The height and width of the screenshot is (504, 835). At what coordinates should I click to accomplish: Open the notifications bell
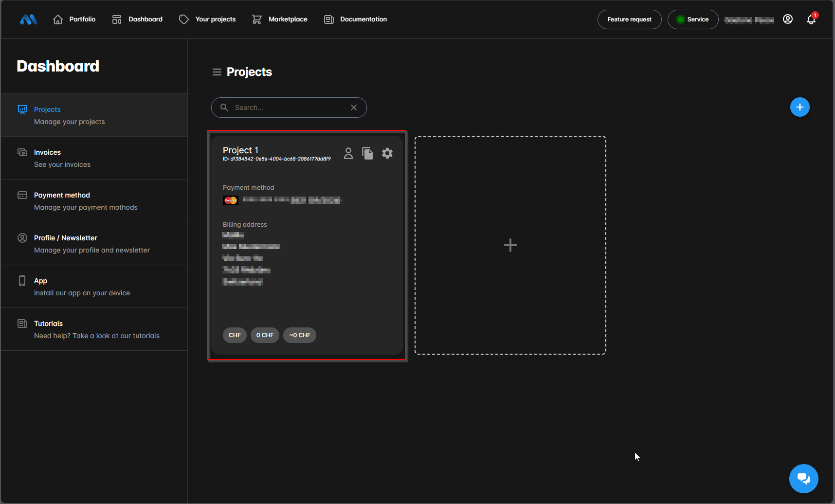(x=811, y=19)
